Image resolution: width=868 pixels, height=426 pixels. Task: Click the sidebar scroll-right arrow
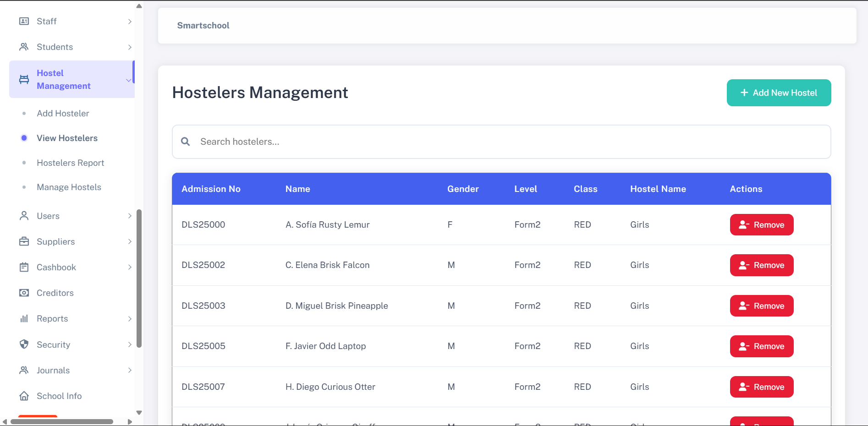click(x=130, y=422)
